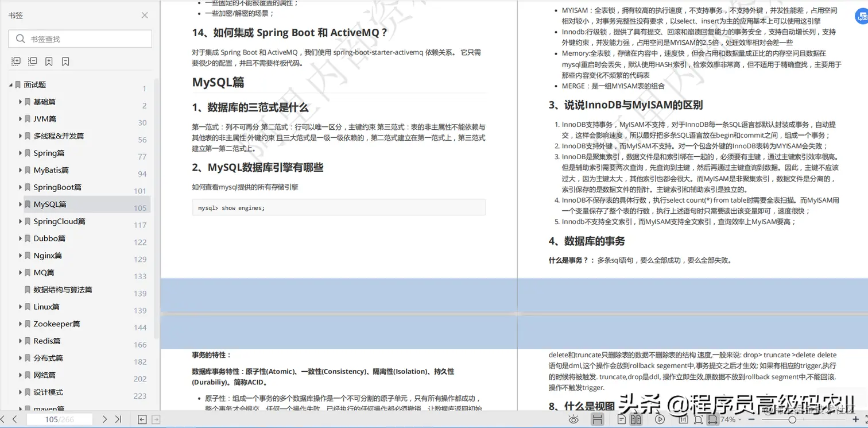Collapse all bookmark entries in the panel
This screenshot has width=868, height=428.
pyautogui.click(x=33, y=61)
